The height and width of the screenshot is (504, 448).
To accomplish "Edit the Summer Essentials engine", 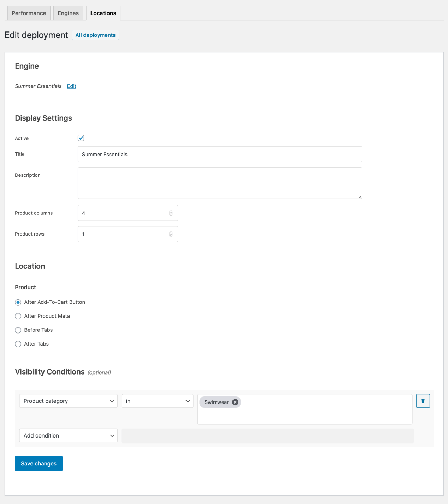I will point(71,86).
